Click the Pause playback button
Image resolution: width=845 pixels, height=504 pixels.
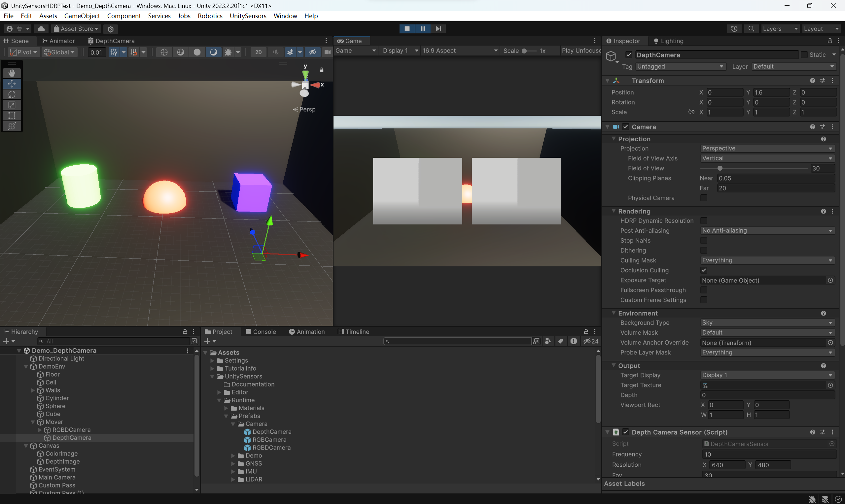point(423,29)
